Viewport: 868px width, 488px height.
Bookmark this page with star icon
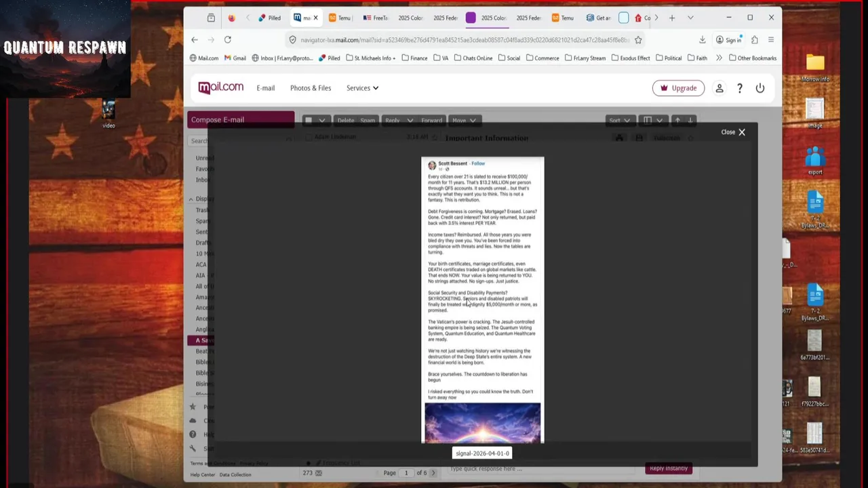(638, 40)
